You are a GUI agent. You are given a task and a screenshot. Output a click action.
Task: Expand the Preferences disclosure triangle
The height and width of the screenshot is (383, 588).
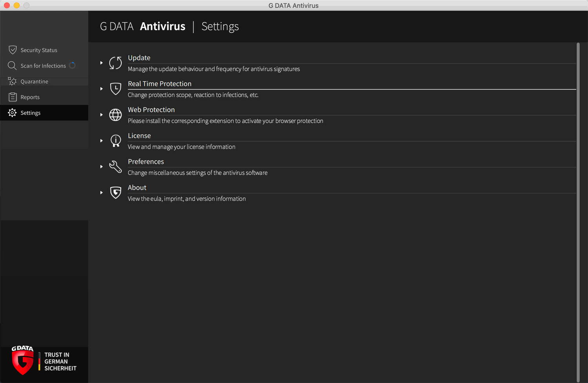click(102, 167)
